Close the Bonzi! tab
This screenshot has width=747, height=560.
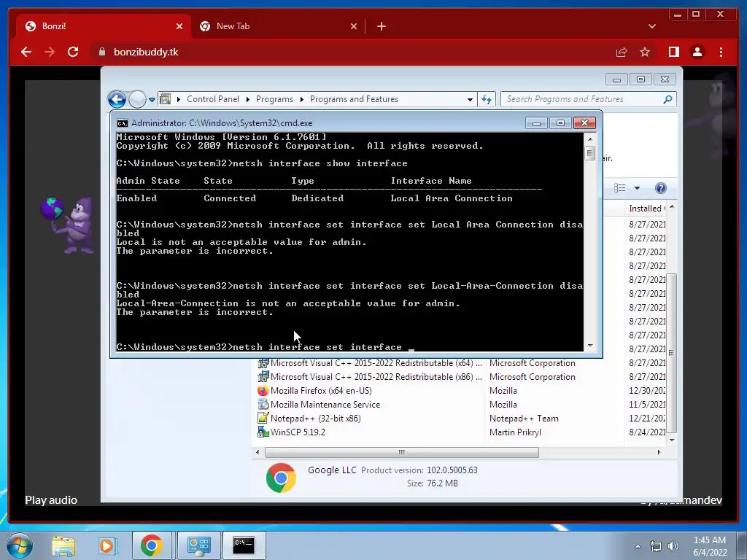[179, 26]
